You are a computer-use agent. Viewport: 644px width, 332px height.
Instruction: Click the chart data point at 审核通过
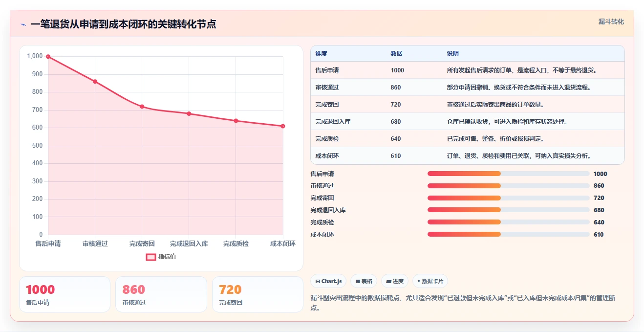tap(95, 82)
